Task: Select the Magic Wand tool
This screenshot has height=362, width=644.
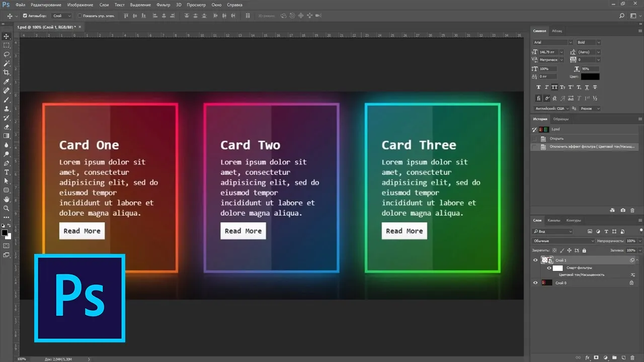Action: coord(7,63)
